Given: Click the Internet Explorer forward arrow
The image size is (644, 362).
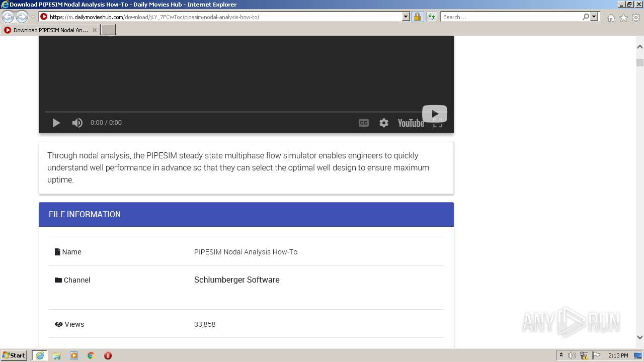Looking at the screenshot, I should pyautogui.click(x=22, y=17).
